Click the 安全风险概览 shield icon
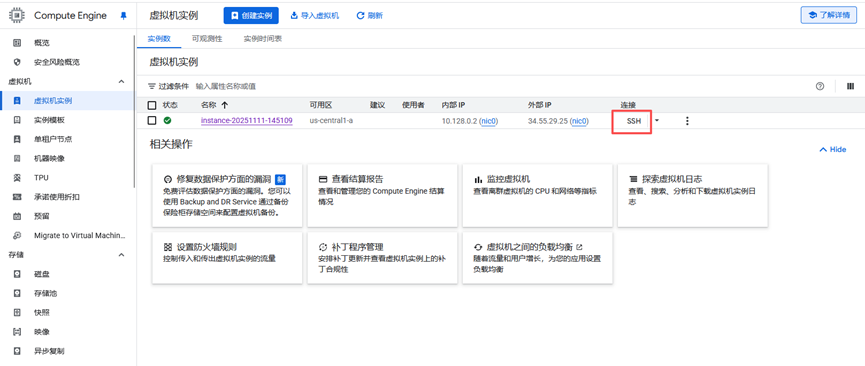 17,62
